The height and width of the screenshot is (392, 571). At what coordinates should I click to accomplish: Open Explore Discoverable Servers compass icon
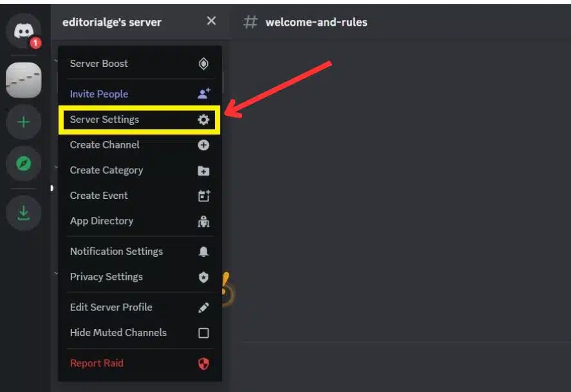click(23, 164)
